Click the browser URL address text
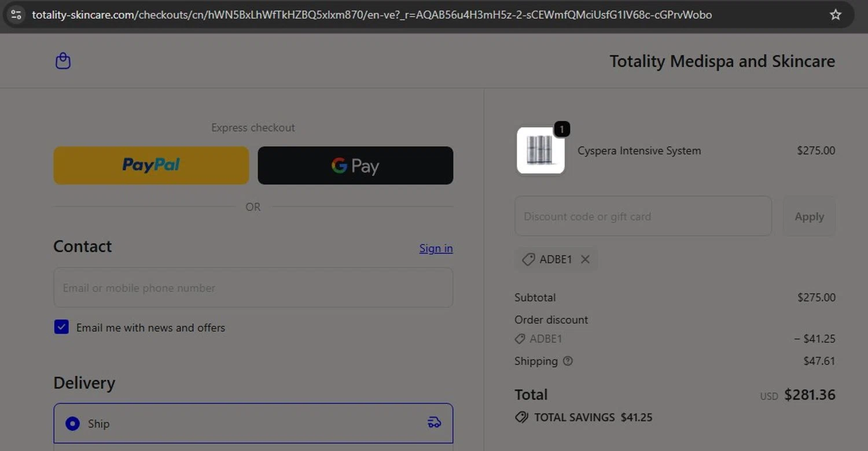This screenshot has height=451, width=868. (372, 15)
